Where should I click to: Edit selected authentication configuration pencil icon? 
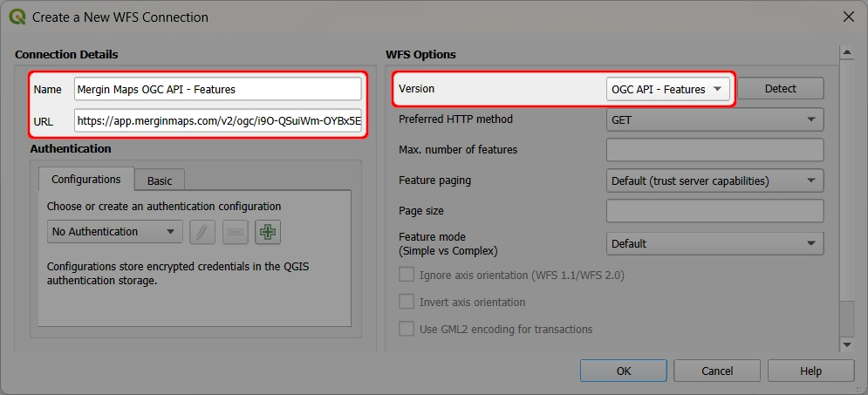(202, 232)
